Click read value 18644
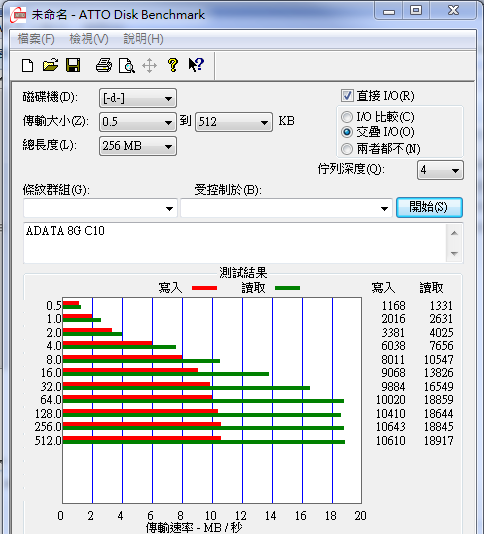The height and width of the screenshot is (534, 484). point(439,413)
